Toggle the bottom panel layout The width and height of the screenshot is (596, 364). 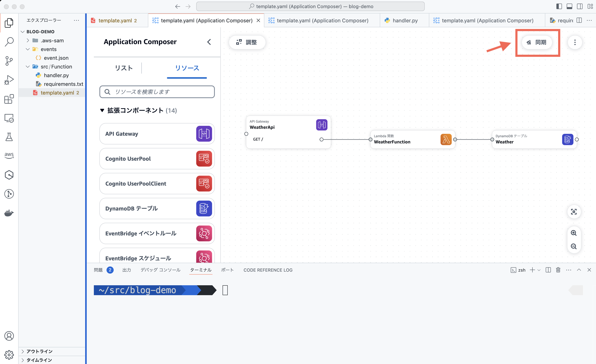click(x=569, y=6)
